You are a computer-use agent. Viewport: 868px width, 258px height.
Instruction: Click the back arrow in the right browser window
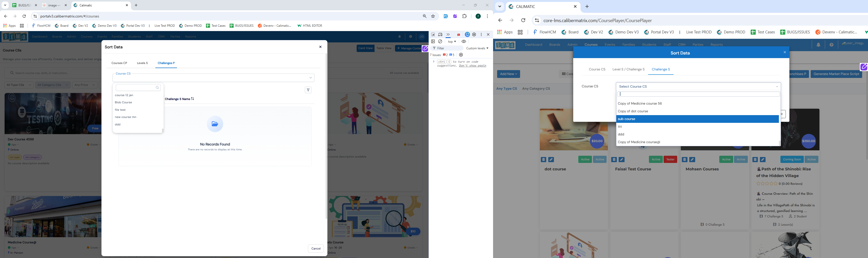point(500,21)
